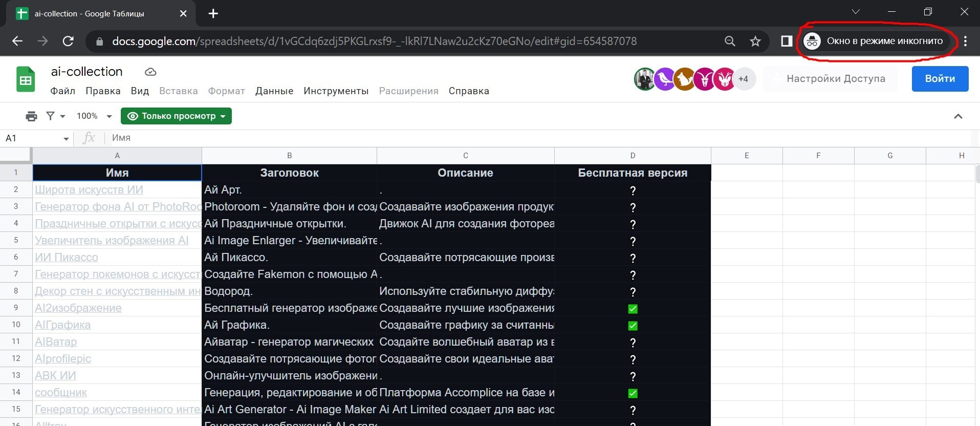Screen dimensions: 980x426
Task: Toggle the green checkbox in row 14
Action: point(633,393)
